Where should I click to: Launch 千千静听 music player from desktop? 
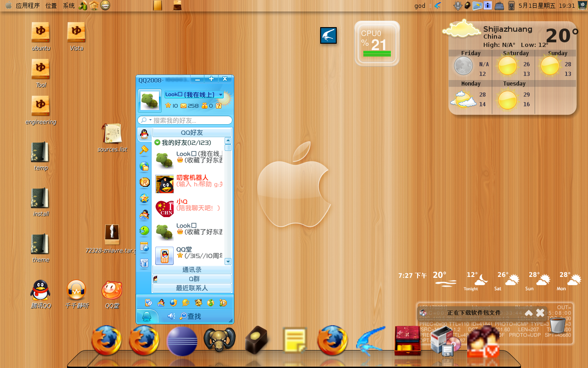pos(76,290)
